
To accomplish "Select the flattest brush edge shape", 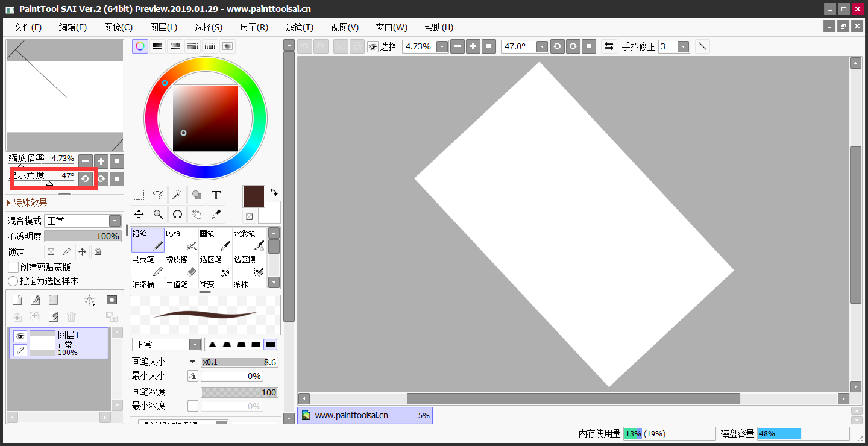I will pos(271,344).
